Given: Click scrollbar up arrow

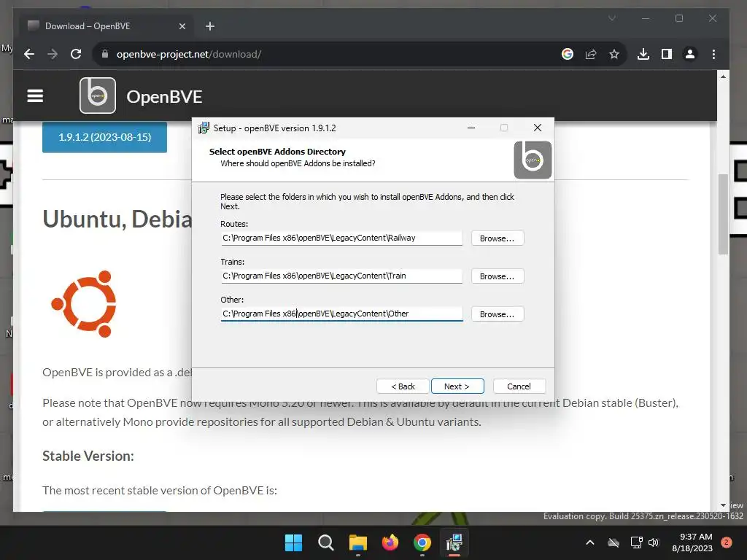Looking at the screenshot, I should coord(723,76).
